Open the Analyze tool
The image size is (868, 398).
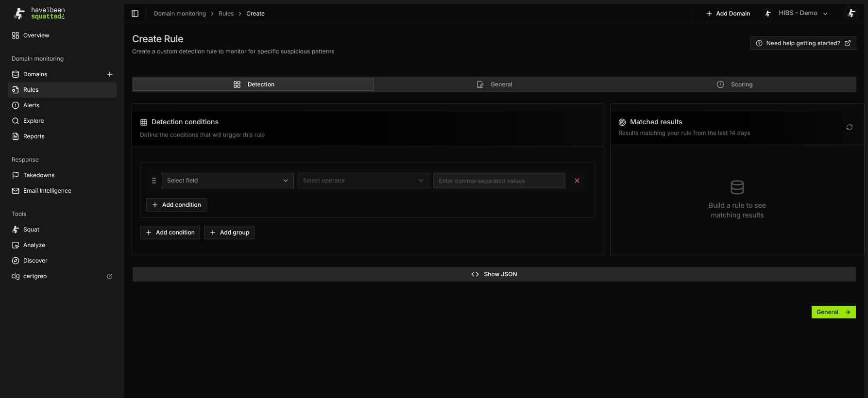[62, 245]
